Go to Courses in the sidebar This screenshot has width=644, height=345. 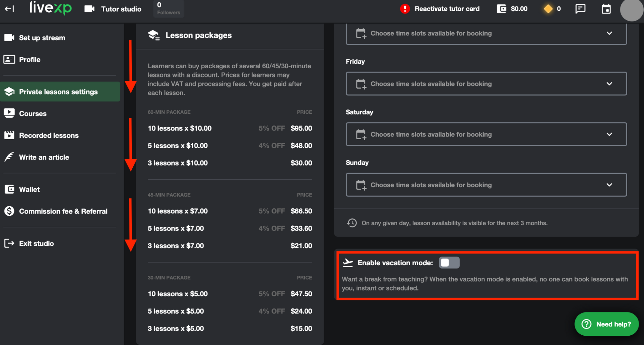[x=33, y=113]
